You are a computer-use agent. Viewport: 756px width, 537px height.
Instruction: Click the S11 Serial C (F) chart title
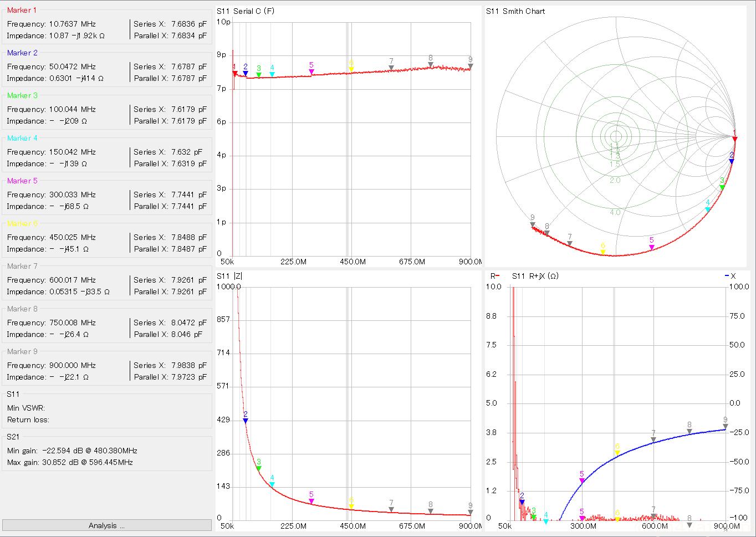246,11
